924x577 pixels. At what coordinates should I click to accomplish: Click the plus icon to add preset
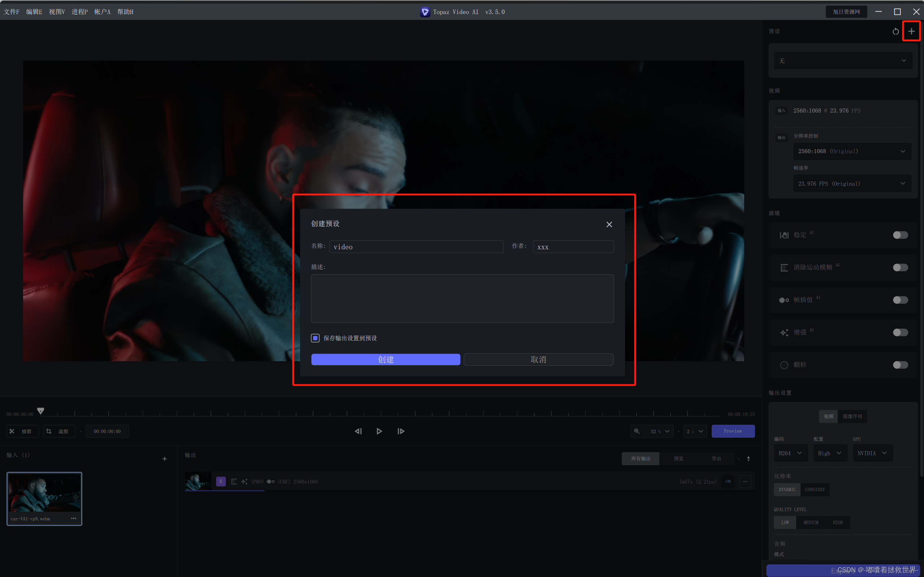[911, 31]
